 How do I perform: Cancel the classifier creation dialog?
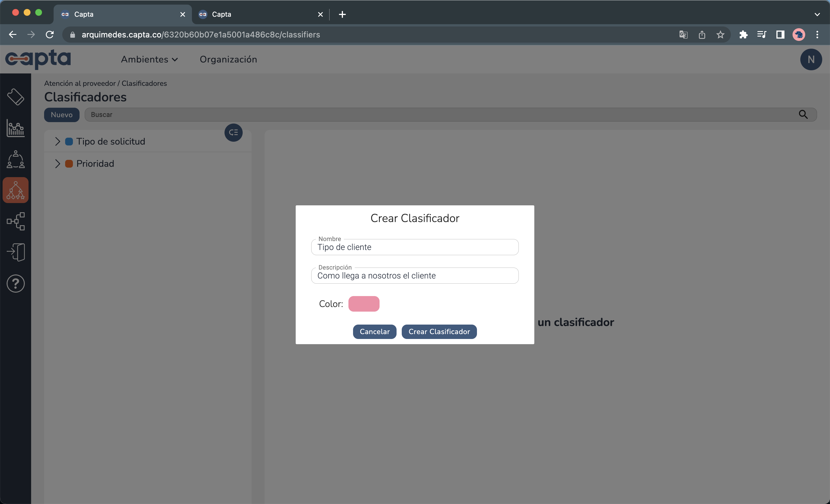[374, 331]
